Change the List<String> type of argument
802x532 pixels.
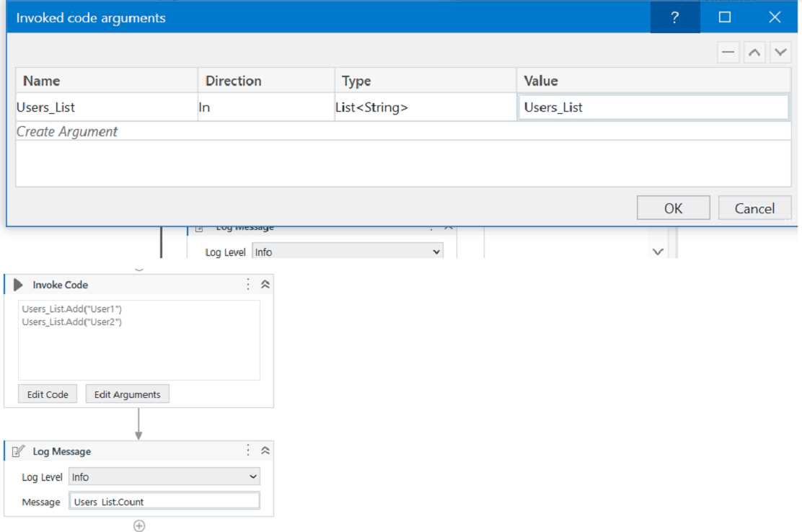[425, 108]
